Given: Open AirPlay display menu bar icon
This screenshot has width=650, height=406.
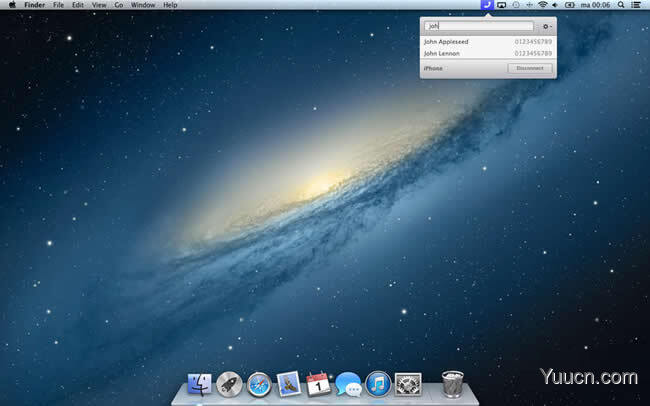Looking at the screenshot, I should pyautogui.click(x=502, y=5).
